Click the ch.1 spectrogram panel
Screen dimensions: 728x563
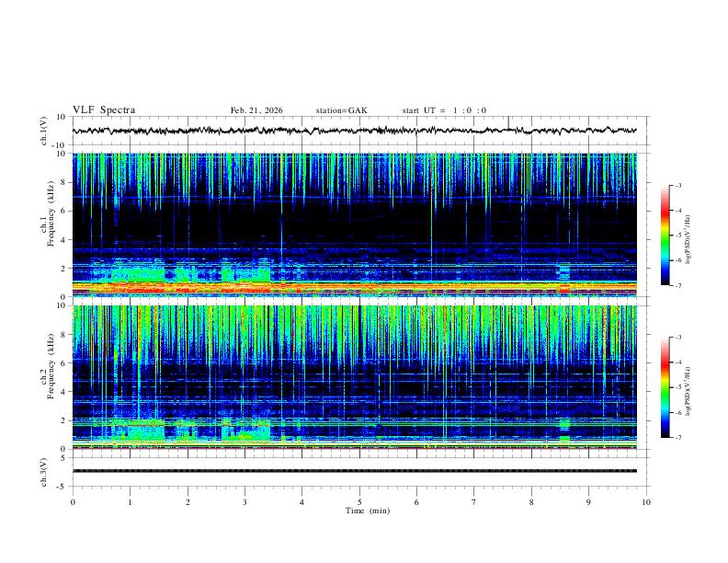pyautogui.click(x=355, y=224)
